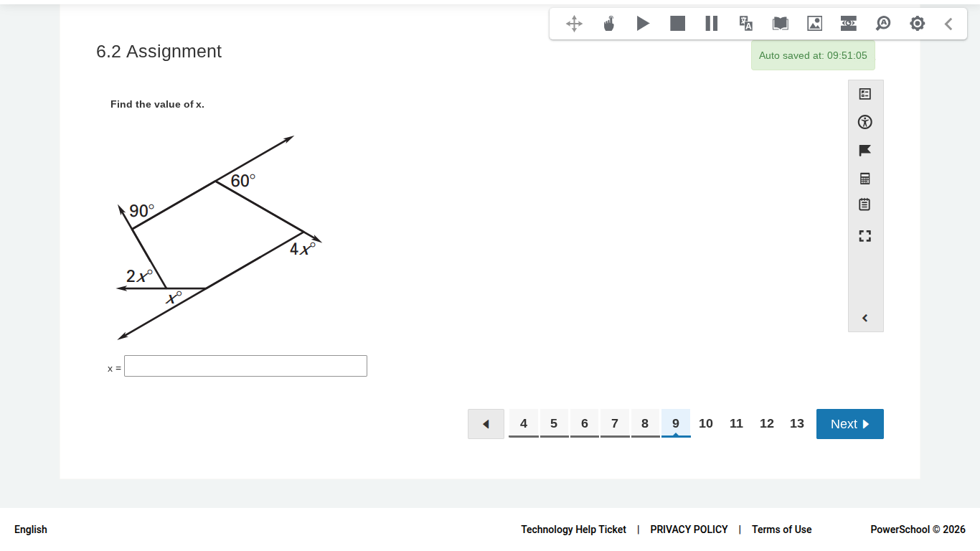Click the Next button
The width and height of the screenshot is (980, 551).
pyautogui.click(x=849, y=423)
